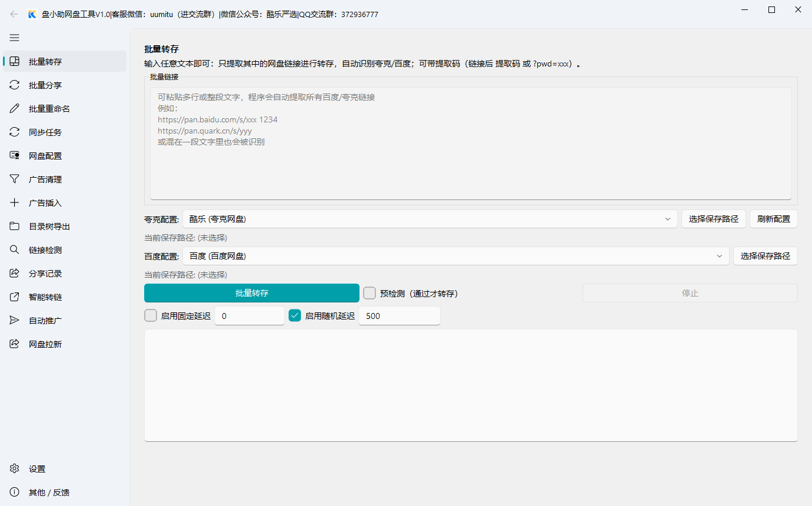The image size is (812, 506).
Task: Click the 网盘配置 sidebar icon
Action: coord(14,155)
